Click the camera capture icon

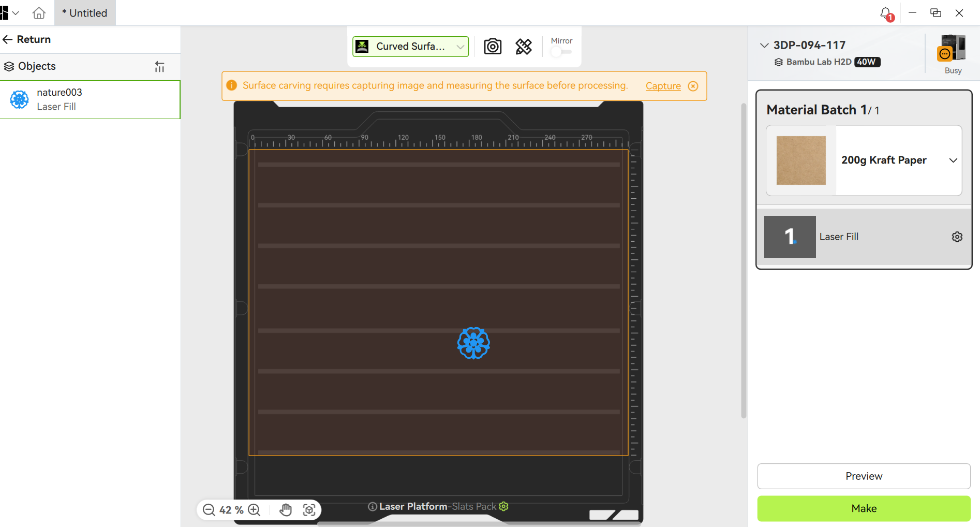point(493,47)
